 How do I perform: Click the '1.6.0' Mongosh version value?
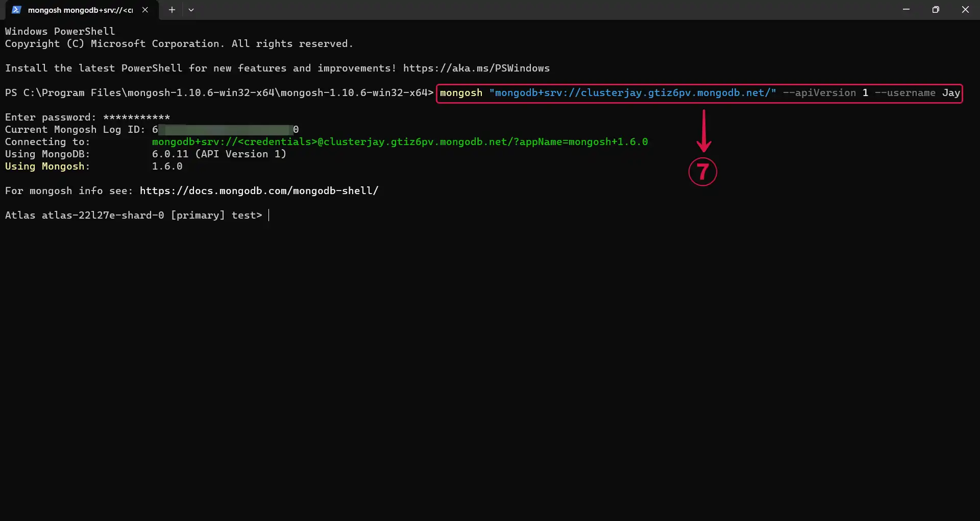pyautogui.click(x=167, y=166)
